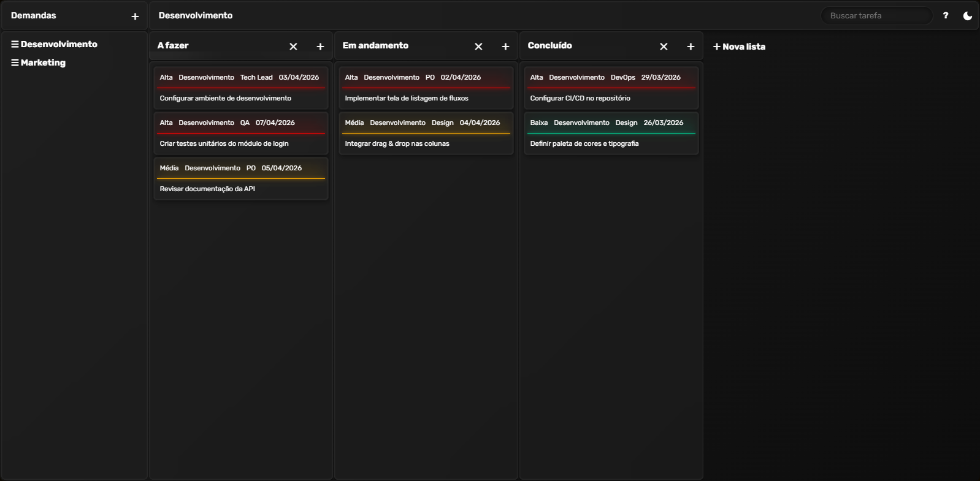
Task: Delete the Concluído list
Action: (664, 47)
